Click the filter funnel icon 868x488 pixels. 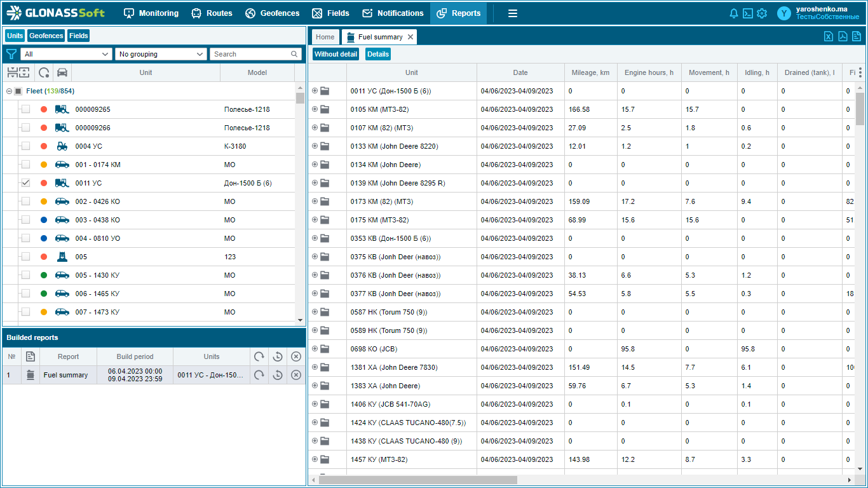[11, 54]
